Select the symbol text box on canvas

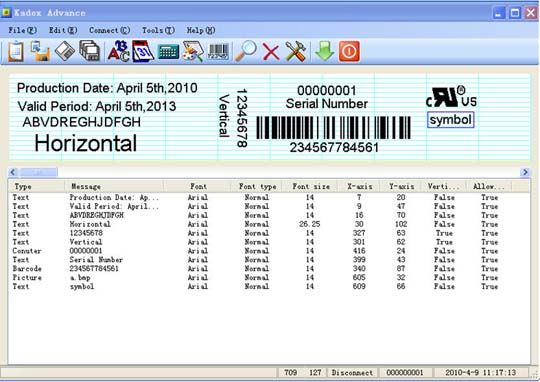click(x=450, y=120)
